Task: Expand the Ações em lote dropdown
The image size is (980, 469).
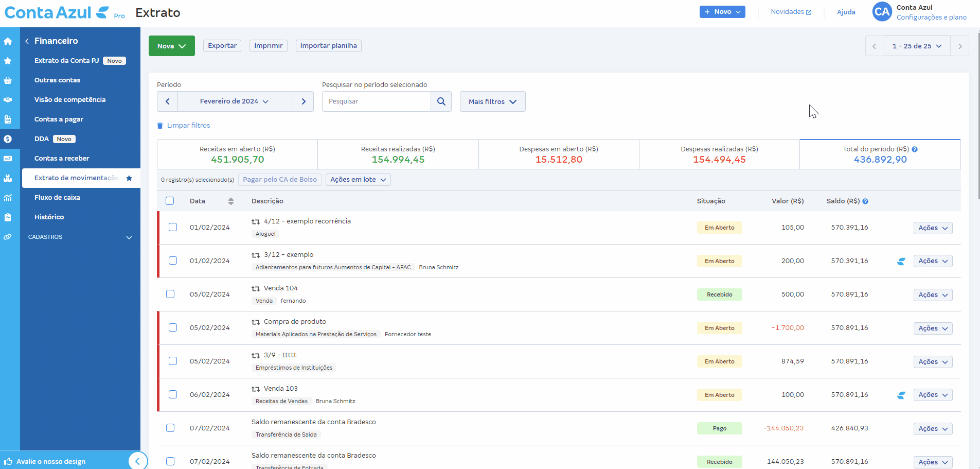Action: coord(358,180)
